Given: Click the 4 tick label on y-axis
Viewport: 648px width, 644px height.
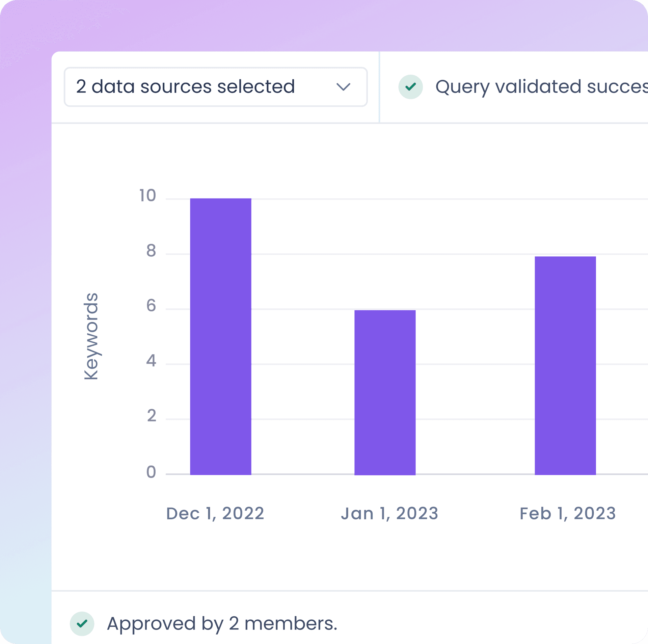Looking at the screenshot, I should point(151,361).
